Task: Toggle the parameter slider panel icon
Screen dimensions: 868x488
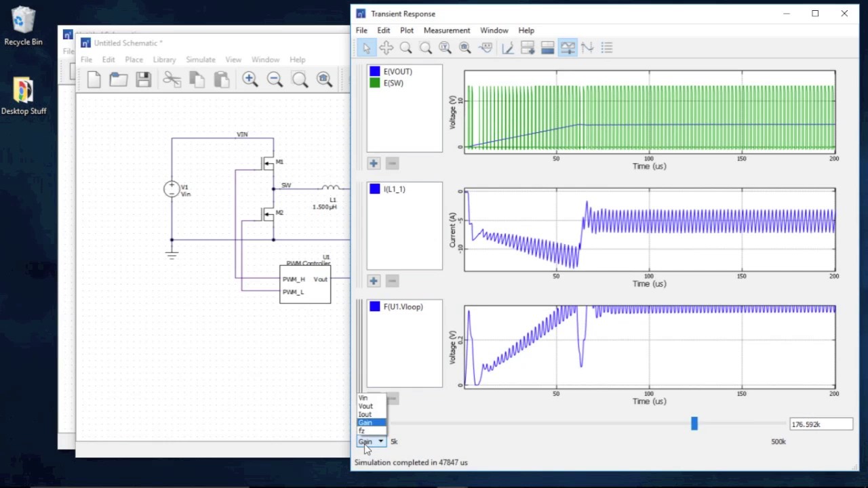Action: click(568, 47)
